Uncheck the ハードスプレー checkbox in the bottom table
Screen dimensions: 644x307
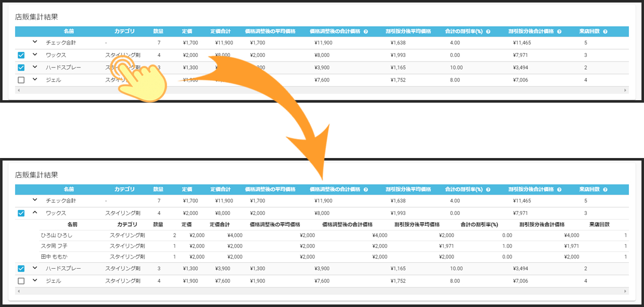[21, 269]
